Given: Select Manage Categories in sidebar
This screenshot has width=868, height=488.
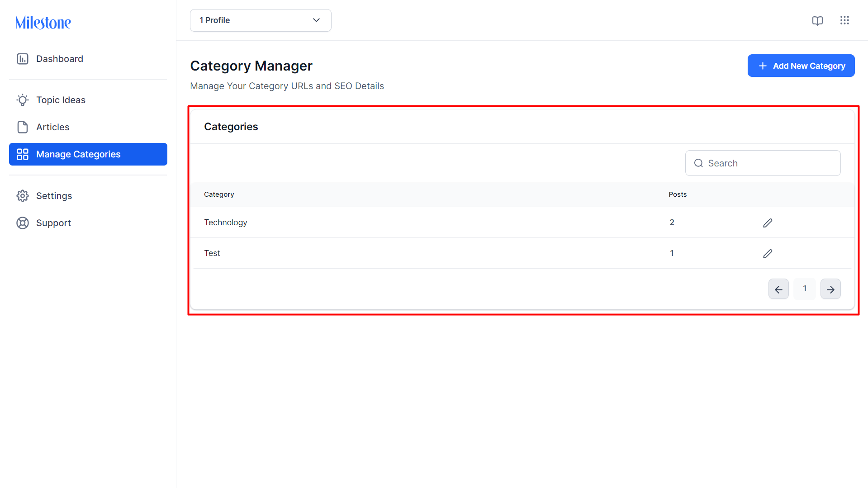Looking at the screenshot, I should pos(88,154).
